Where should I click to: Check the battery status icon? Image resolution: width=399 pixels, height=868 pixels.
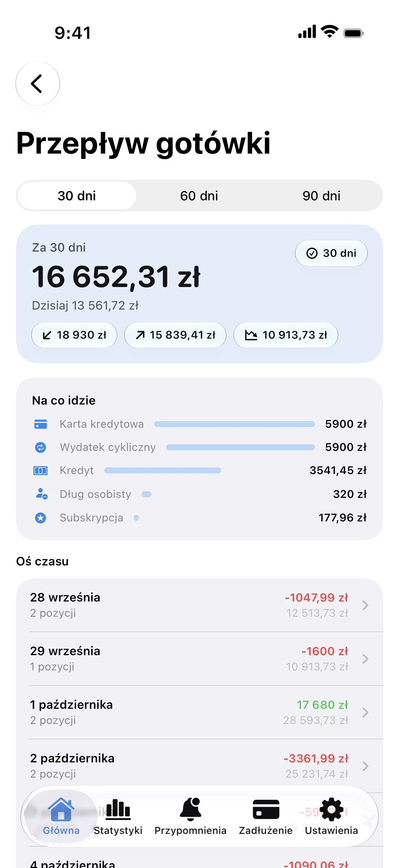pyautogui.click(x=353, y=33)
